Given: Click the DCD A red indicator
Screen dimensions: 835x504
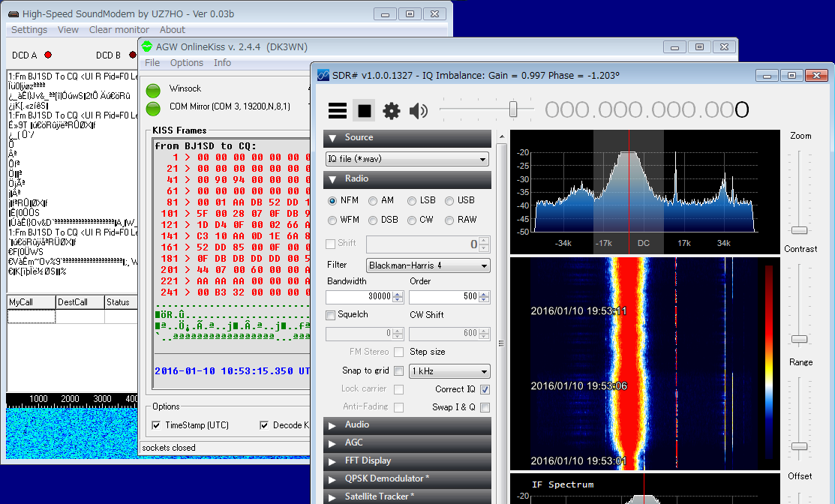Looking at the screenshot, I should coord(48,55).
